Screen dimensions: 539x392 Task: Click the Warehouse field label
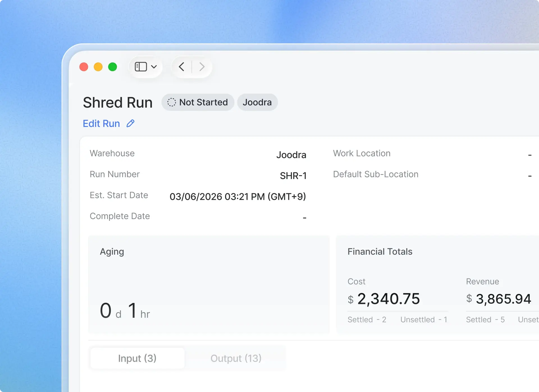[112, 153]
